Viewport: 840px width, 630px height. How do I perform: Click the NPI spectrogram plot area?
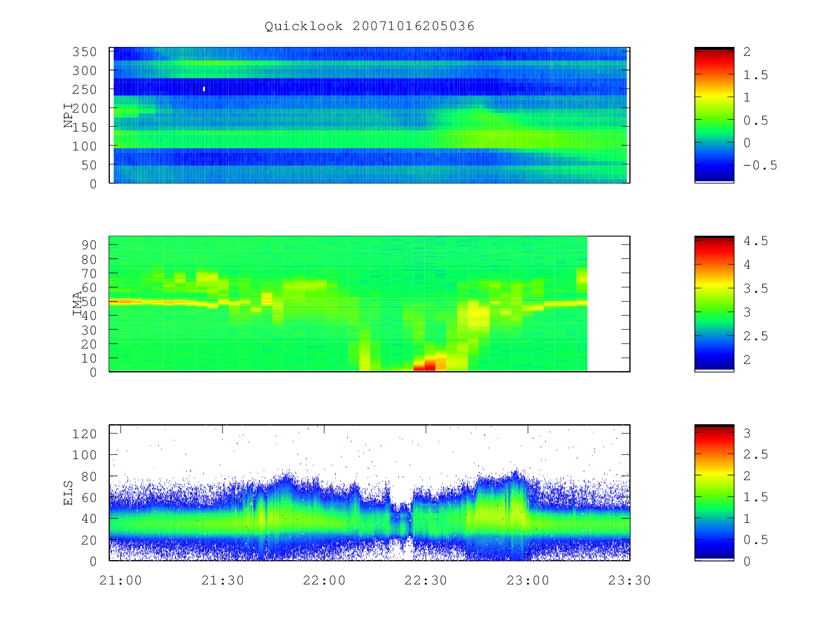[370, 115]
